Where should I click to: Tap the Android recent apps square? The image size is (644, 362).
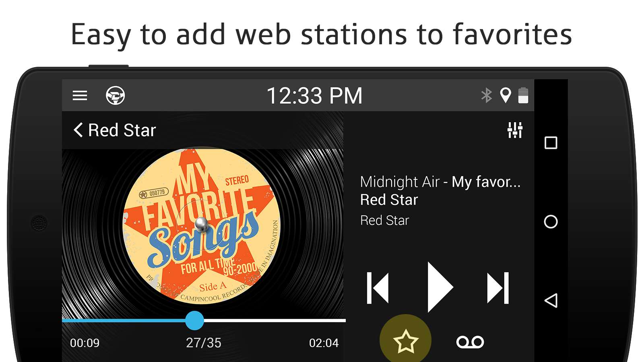(551, 143)
